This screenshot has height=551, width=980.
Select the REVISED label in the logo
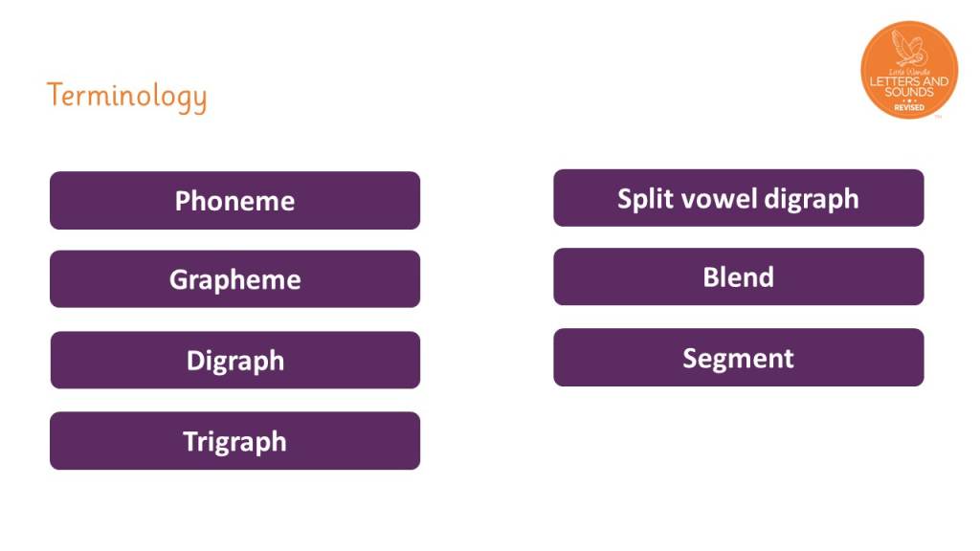[x=909, y=107]
